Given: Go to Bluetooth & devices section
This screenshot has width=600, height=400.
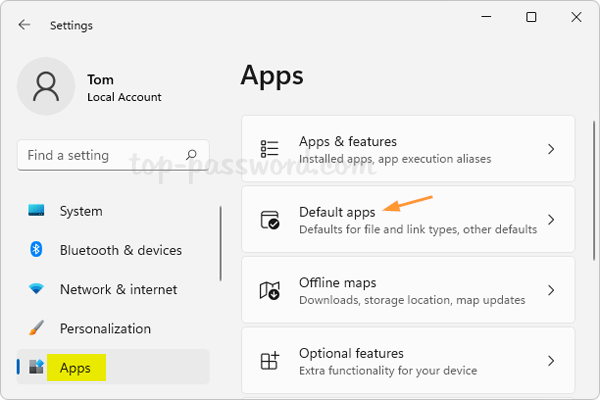Looking at the screenshot, I should pyautogui.click(x=120, y=250).
